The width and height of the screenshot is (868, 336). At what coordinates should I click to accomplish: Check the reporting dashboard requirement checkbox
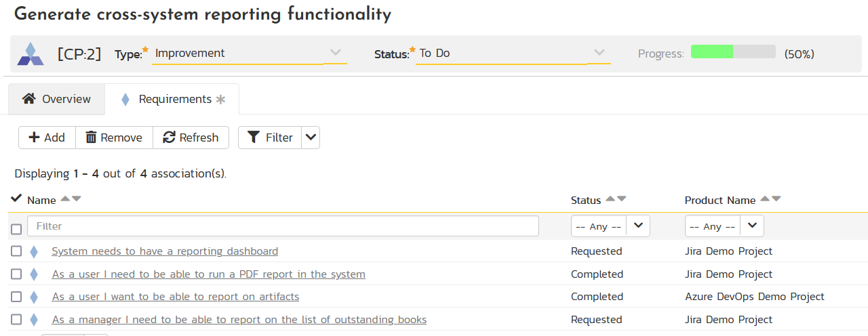(16, 251)
